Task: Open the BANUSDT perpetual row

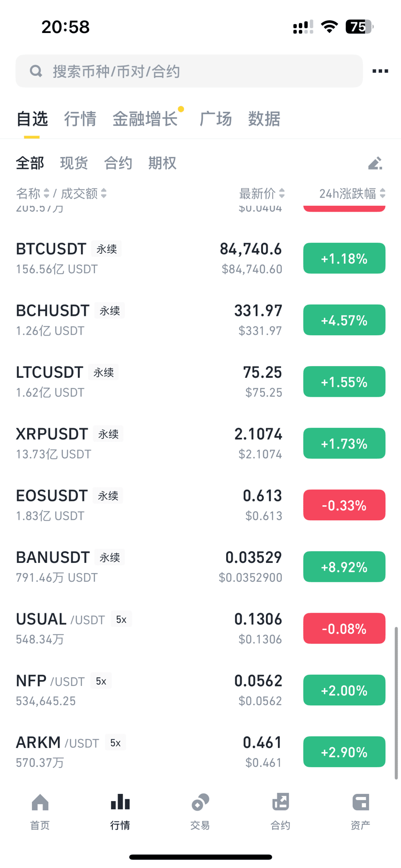Action: (x=200, y=567)
